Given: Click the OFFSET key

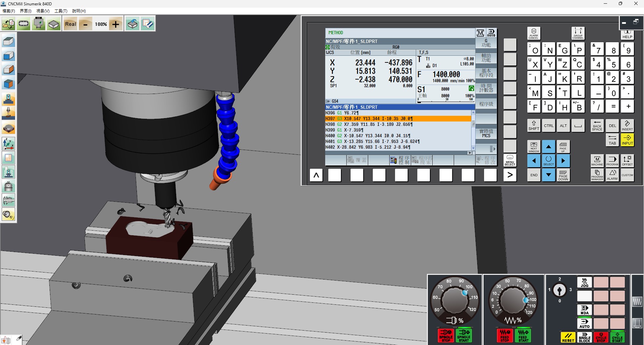Looking at the screenshot, I should click(627, 161).
